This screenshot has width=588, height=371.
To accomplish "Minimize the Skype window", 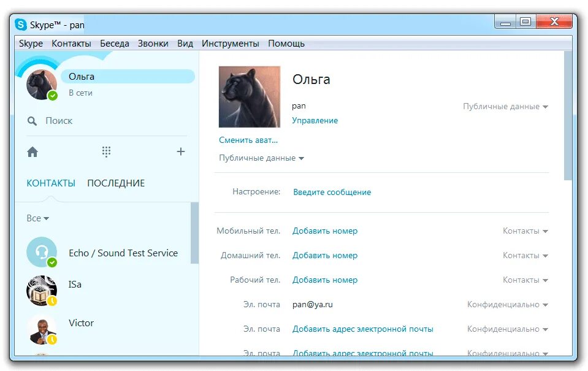I will tap(505, 21).
